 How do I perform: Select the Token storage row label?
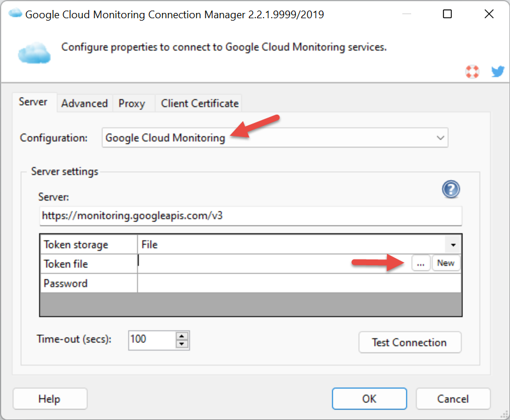coord(88,245)
